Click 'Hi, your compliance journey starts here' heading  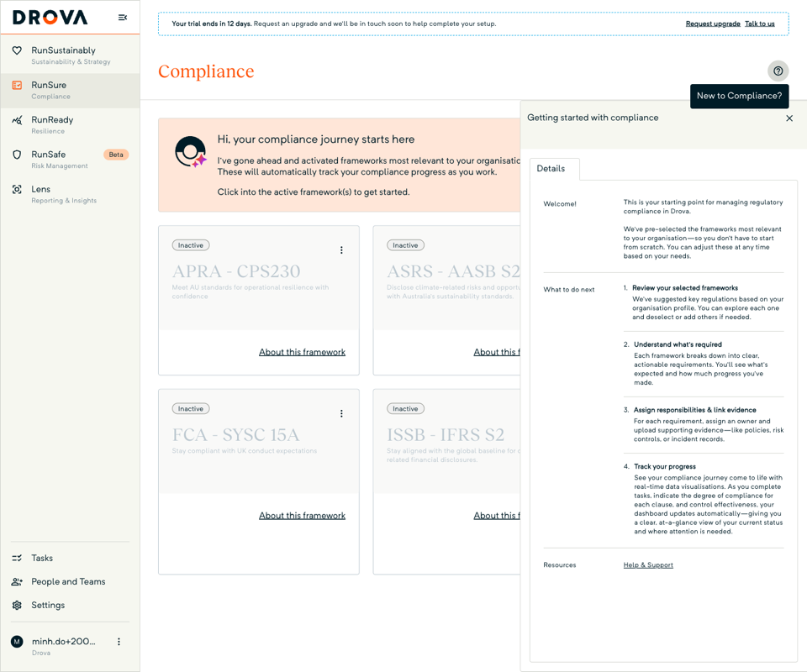click(x=316, y=139)
